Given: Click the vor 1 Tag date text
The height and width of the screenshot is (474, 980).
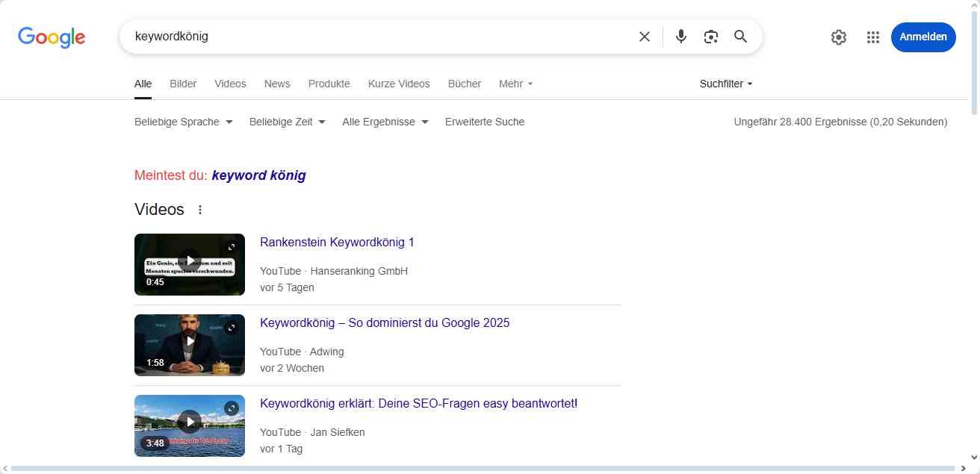Looking at the screenshot, I should [281, 449].
